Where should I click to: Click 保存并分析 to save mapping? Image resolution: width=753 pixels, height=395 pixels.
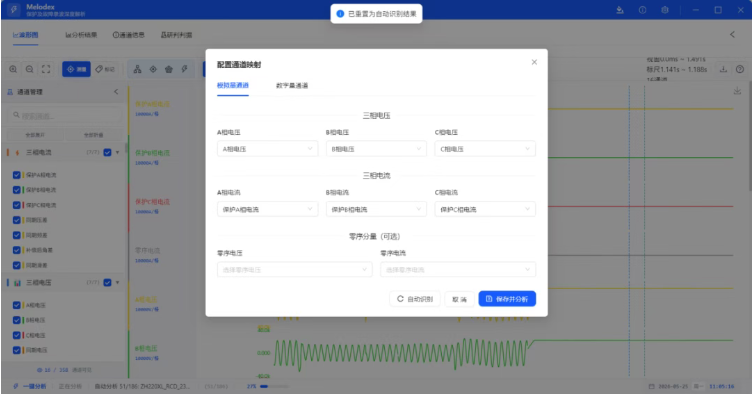point(507,299)
